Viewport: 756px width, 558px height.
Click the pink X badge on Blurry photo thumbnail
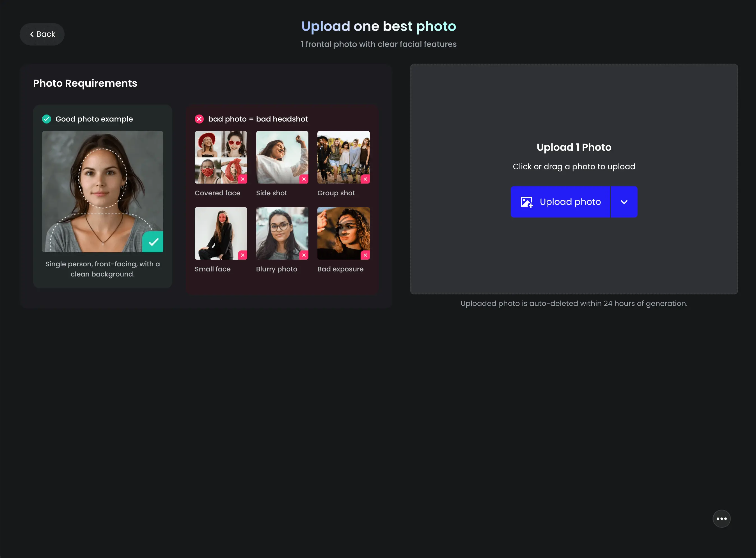pyautogui.click(x=304, y=255)
